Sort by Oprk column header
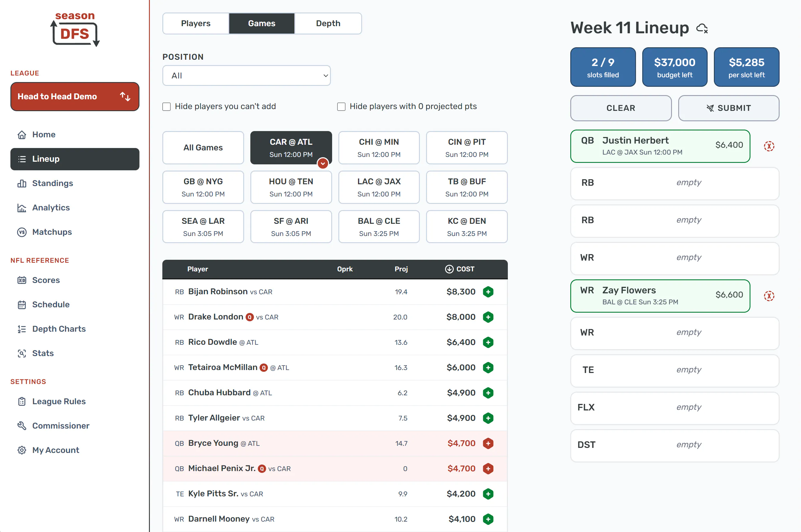This screenshot has width=801, height=532. tap(345, 269)
